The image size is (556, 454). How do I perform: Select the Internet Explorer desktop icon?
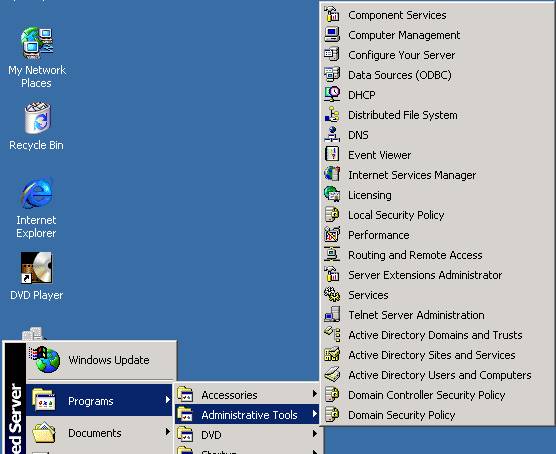pyautogui.click(x=37, y=193)
